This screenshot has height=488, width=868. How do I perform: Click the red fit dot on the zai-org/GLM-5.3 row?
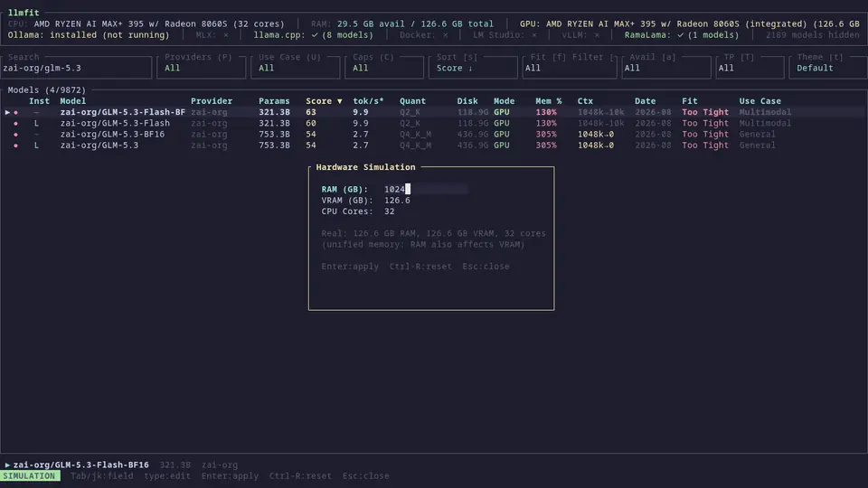click(15, 145)
